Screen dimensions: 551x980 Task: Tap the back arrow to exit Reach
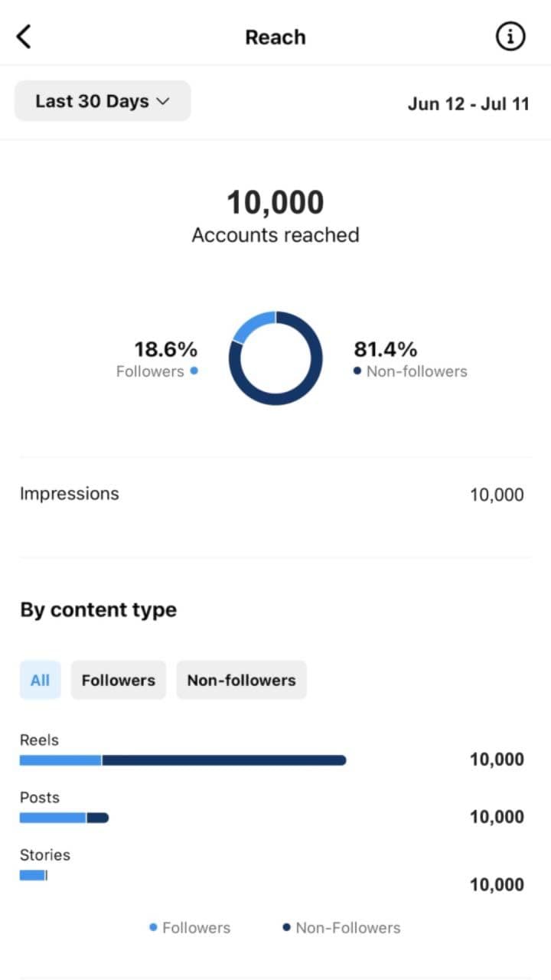23,35
